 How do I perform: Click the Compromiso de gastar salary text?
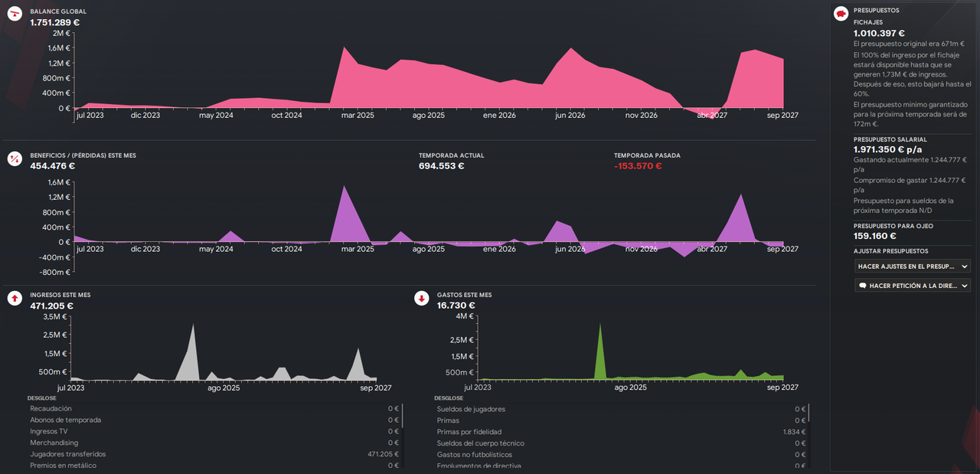tap(910, 185)
